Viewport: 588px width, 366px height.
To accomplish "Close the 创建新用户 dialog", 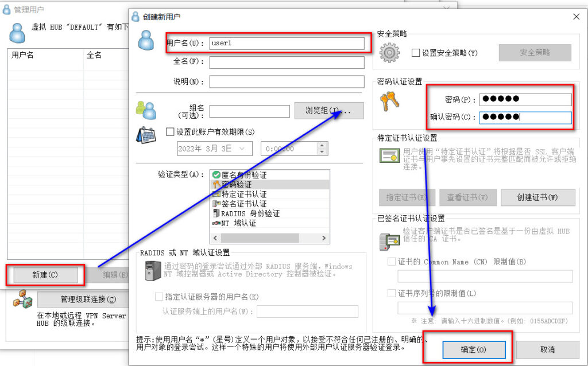I will pos(577,17).
